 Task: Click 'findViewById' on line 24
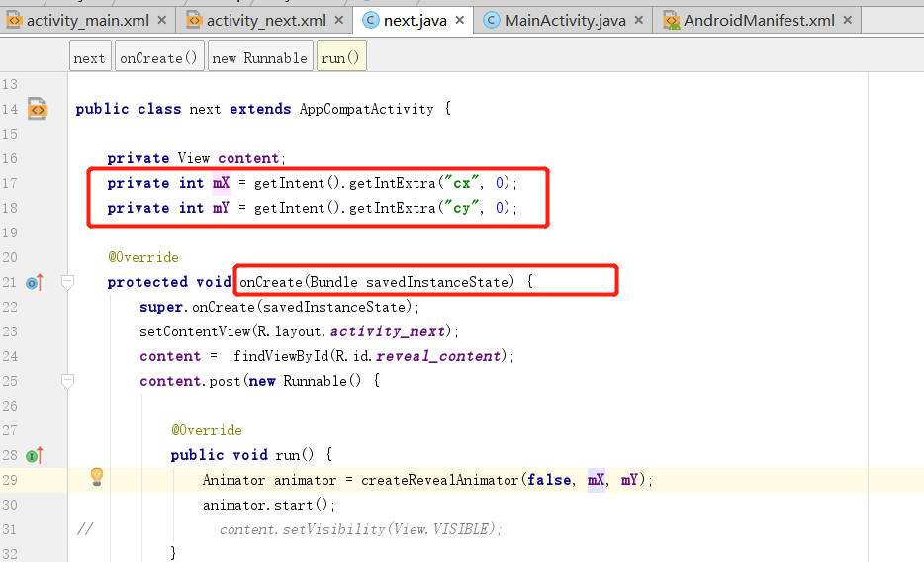(x=282, y=356)
